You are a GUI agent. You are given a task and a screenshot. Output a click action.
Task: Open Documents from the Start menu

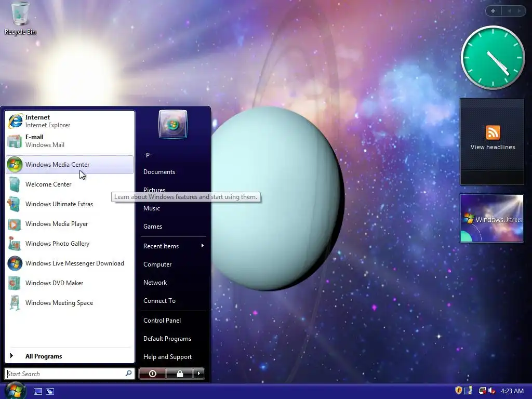(x=159, y=172)
